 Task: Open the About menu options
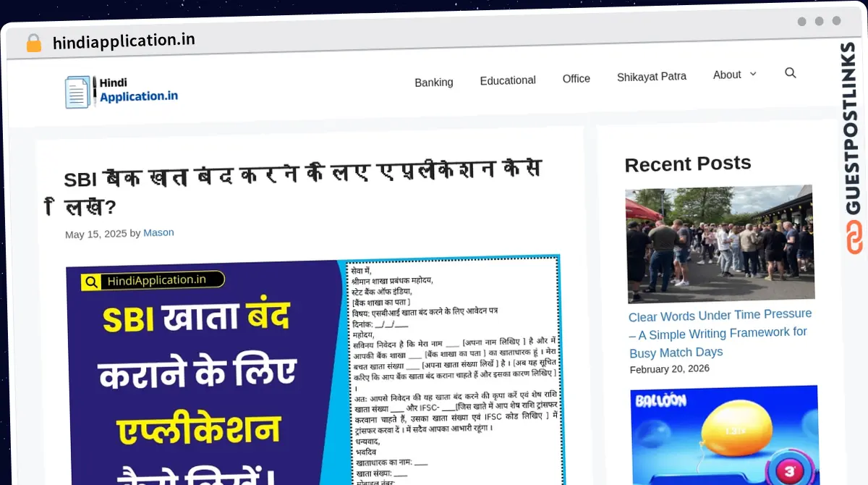[x=727, y=74]
